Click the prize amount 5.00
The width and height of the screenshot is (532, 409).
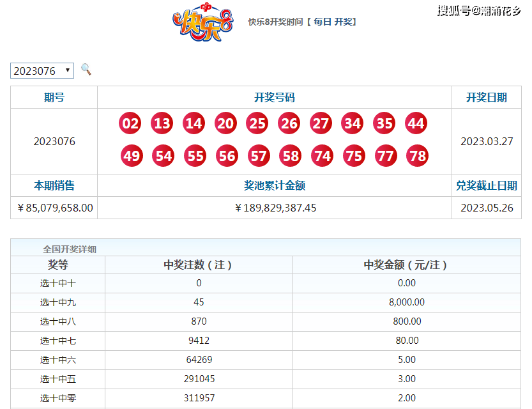pyautogui.click(x=407, y=359)
